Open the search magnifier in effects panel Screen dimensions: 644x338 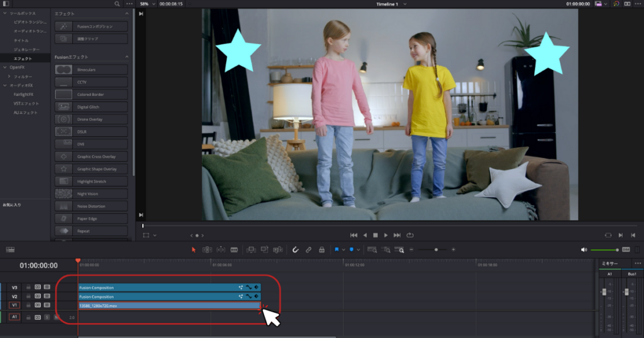tap(117, 4)
